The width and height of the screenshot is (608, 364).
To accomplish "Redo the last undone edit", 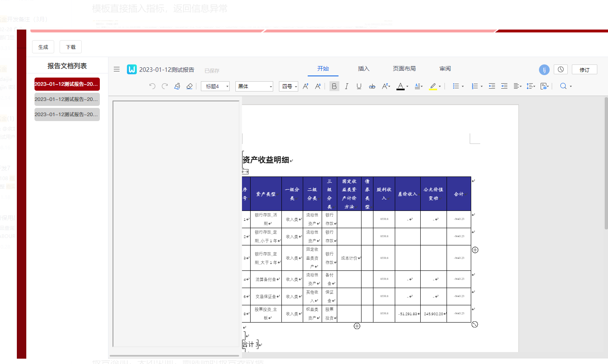I will [x=165, y=86].
